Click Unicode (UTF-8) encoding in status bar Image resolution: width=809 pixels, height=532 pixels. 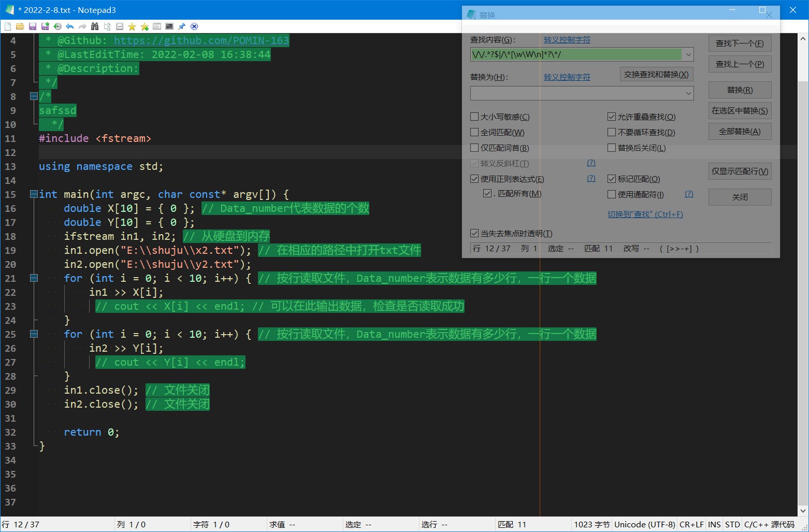coord(645,525)
